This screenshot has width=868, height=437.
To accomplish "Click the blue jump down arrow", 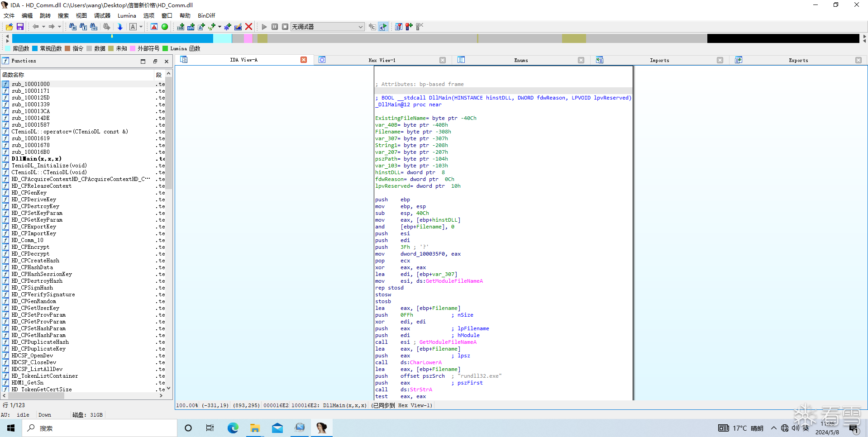I will click(120, 27).
